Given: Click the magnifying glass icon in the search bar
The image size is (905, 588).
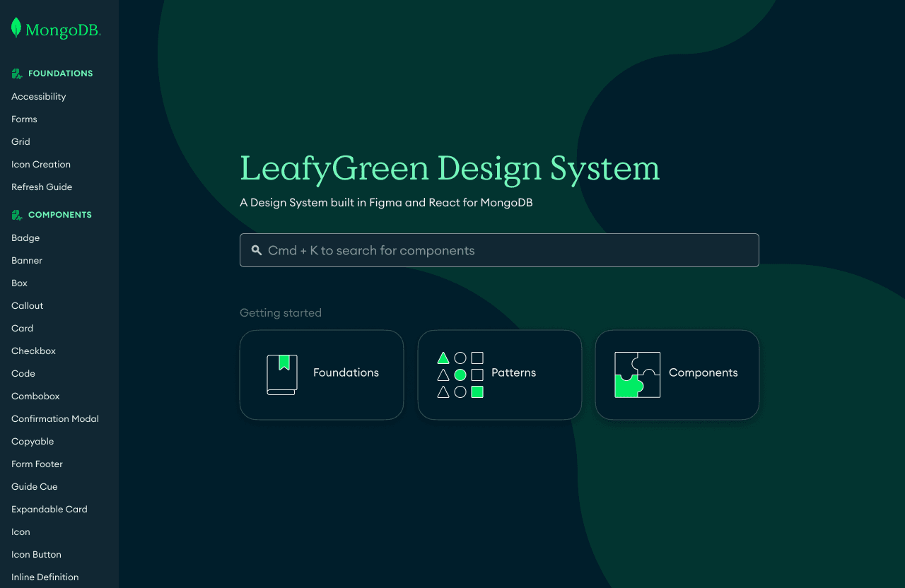Looking at the screenshot, I should pos(256,250).
